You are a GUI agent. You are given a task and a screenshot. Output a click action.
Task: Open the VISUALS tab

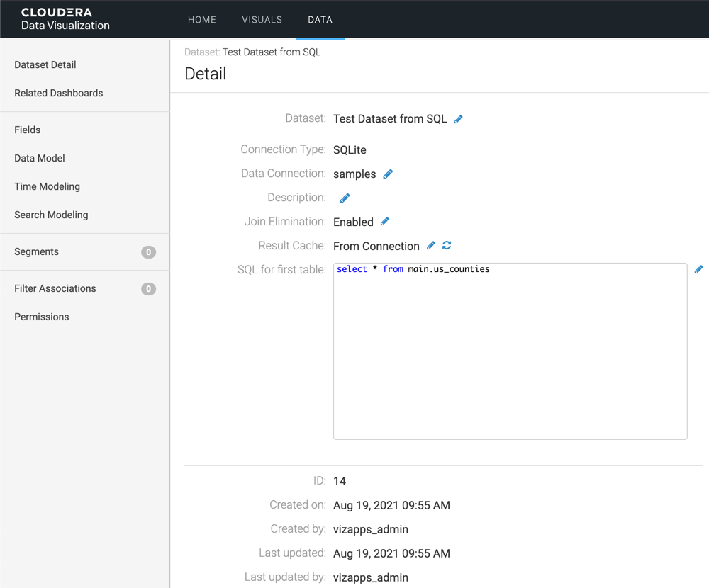[x=262, y=20]
